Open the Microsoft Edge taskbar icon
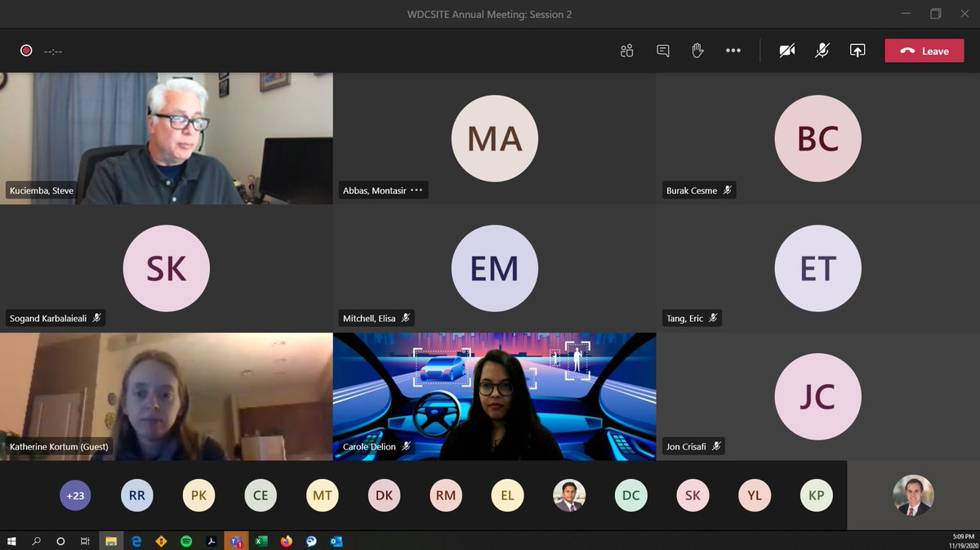Image resolution: width=980 pixels, height=550 pixels. pyautogui.click(x=136, y=541)
